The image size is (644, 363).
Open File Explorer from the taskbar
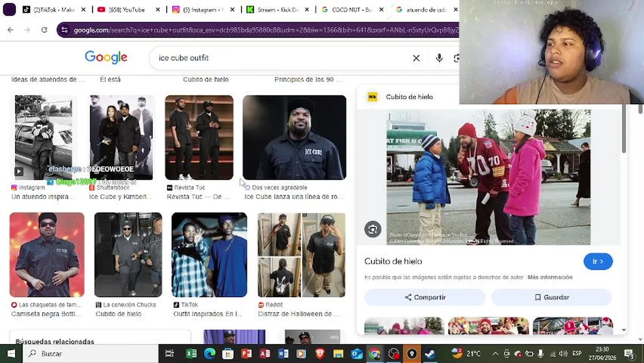coord(338,354)
